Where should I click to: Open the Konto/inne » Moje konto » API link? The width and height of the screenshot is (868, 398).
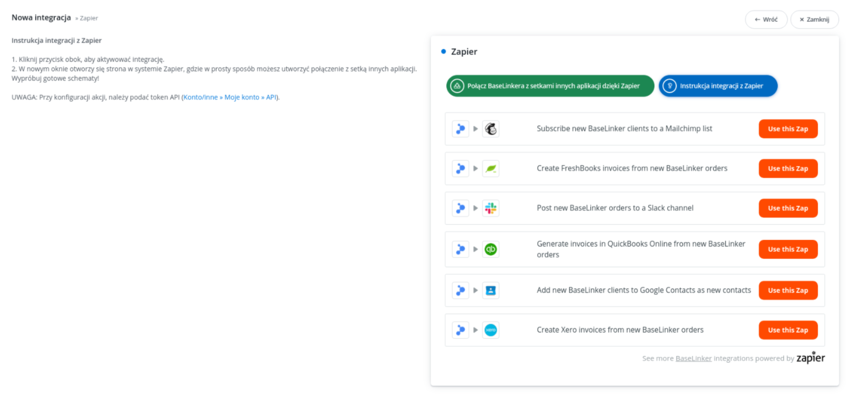point(230,97)
